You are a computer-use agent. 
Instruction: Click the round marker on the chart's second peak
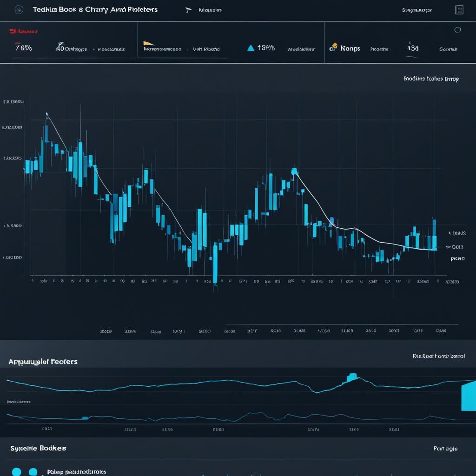tap(294, 171)
